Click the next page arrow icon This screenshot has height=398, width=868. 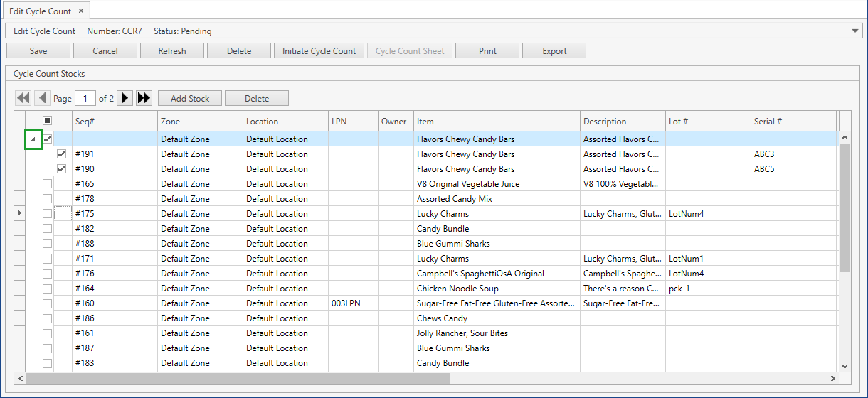tap(125, 98)
